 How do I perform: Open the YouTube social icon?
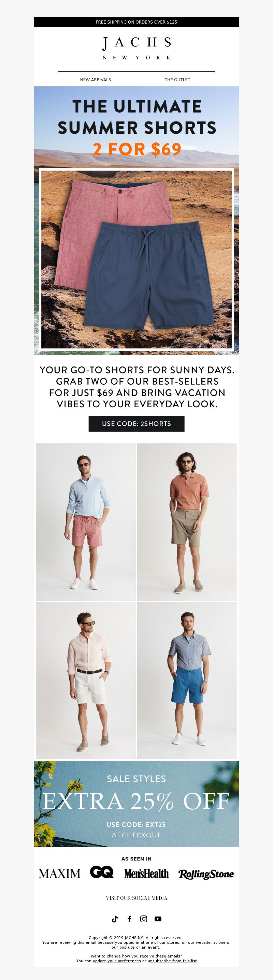pos(158,919)
